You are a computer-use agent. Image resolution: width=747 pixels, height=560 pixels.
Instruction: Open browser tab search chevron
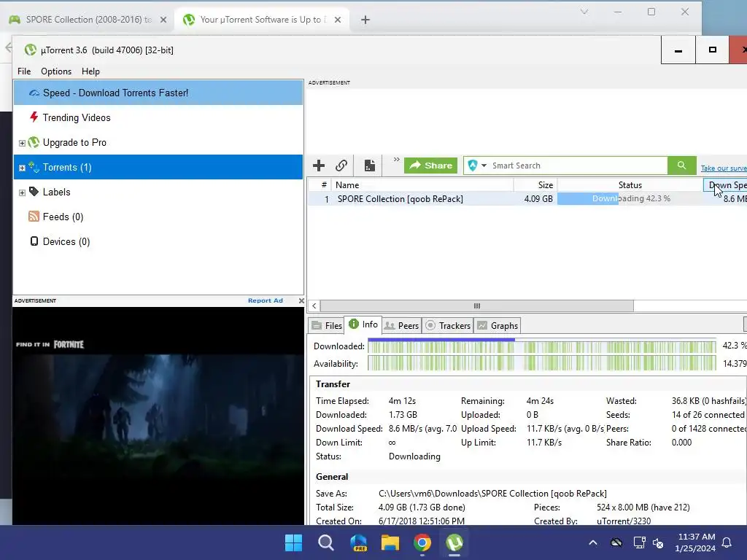coord(584,12)
